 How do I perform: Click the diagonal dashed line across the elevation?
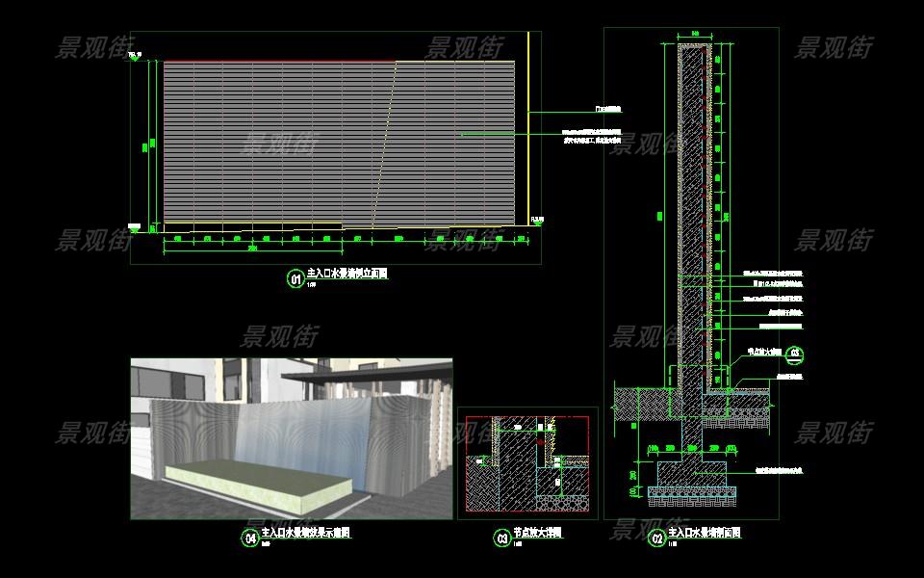(385, 144)
